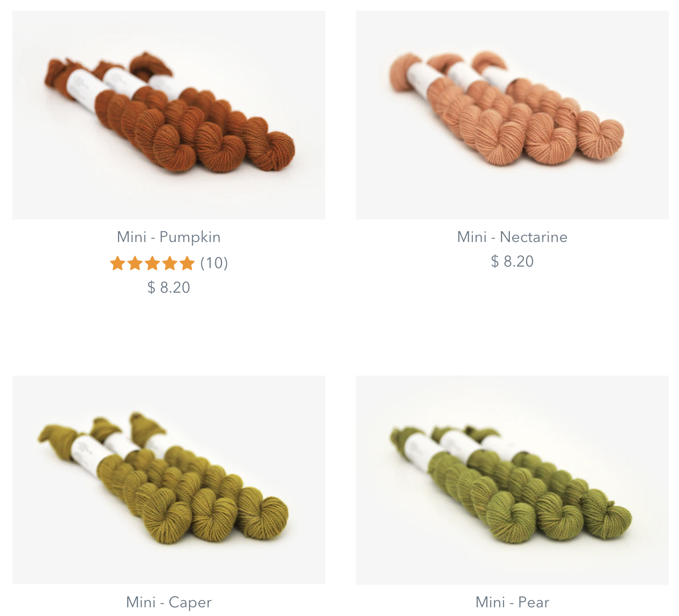Click the Mini - Nectarine product title
The width and height of the screenshot is (679, 616).
tap(512, 237)
